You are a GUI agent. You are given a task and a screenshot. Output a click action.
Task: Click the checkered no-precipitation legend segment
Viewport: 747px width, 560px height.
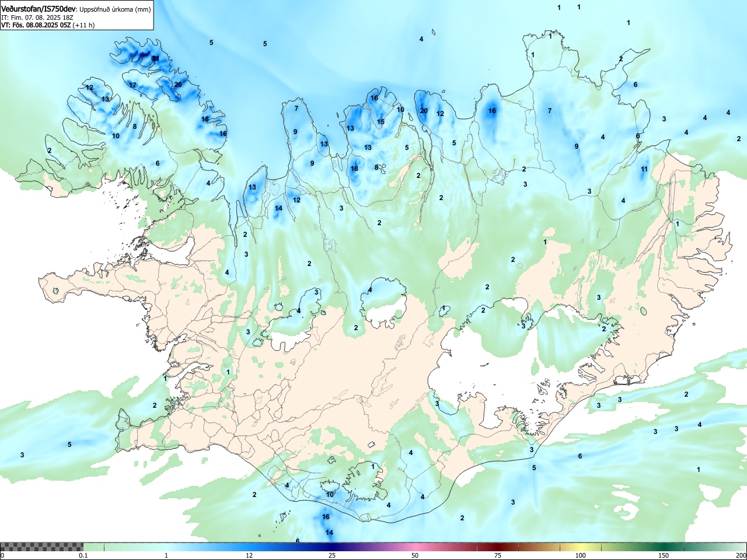[x=42, y=547]
